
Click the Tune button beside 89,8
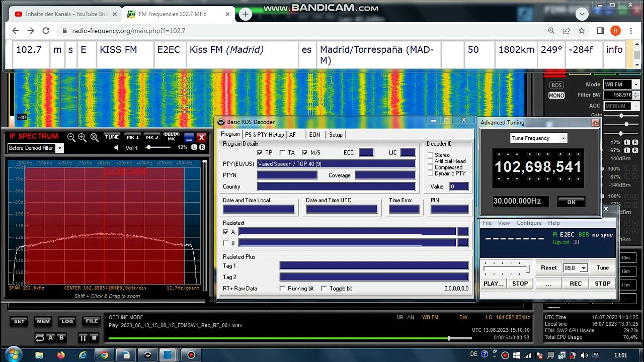[603, 268]
